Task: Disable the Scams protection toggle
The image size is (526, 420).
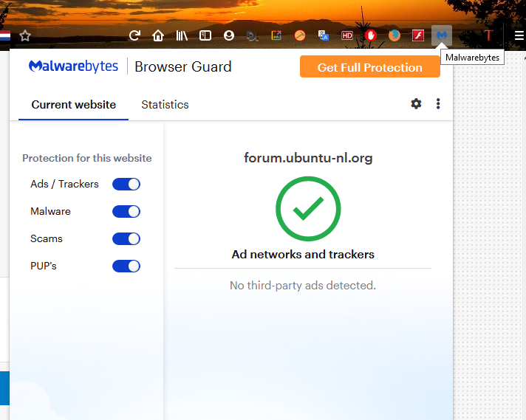Action: 126,239
